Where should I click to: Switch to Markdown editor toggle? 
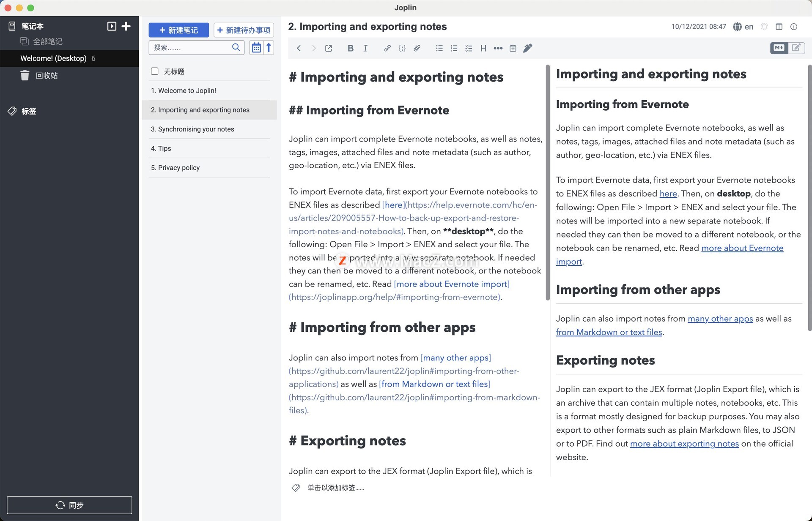[779, 48]
